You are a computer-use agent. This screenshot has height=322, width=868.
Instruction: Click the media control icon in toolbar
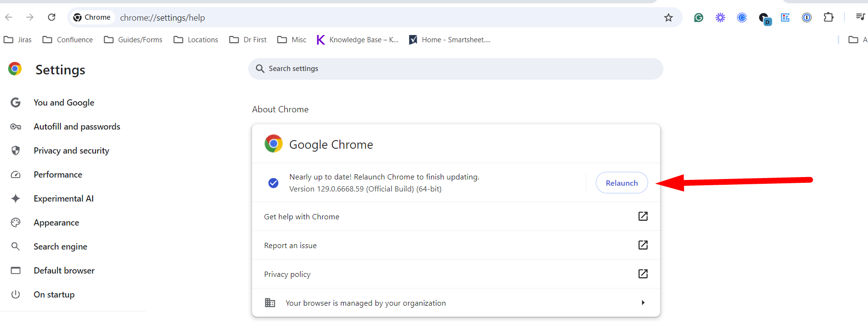point(860,17)
